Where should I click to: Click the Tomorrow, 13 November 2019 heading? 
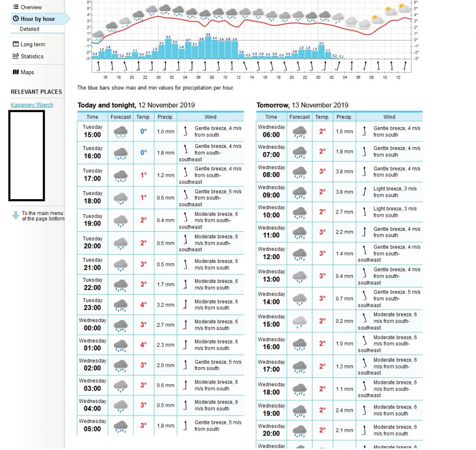pos(302,105)
